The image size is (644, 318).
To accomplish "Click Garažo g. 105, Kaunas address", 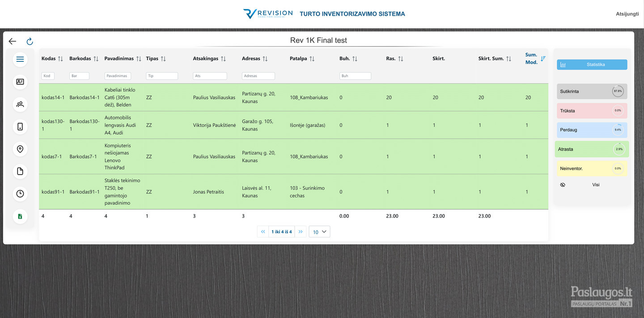I will pos(258,125).
